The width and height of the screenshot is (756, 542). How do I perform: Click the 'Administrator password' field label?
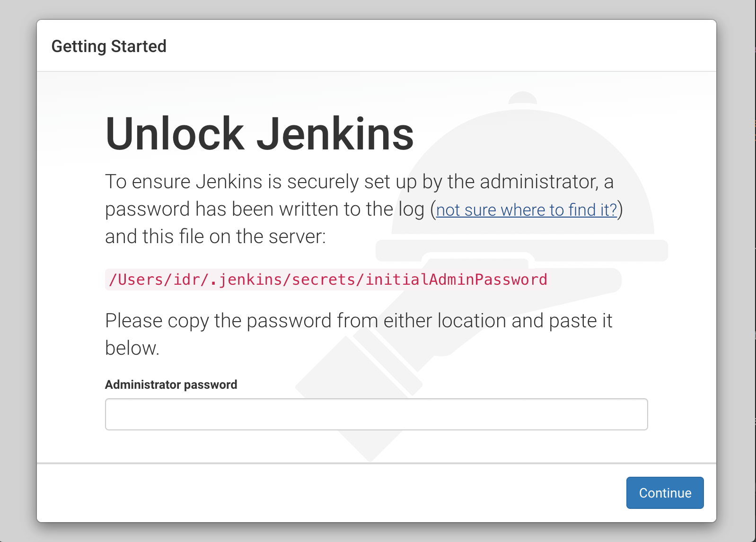pyautogui.click(x=171, y=385)
